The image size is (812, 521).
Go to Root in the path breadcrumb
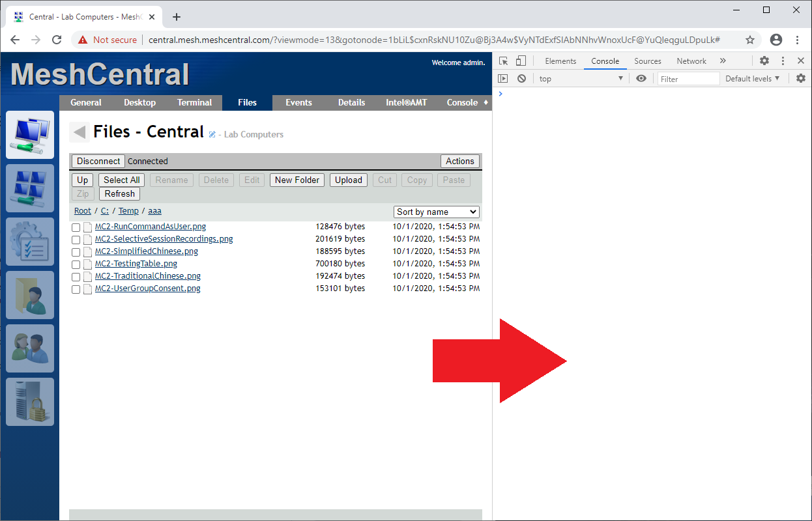click(83, 211)
